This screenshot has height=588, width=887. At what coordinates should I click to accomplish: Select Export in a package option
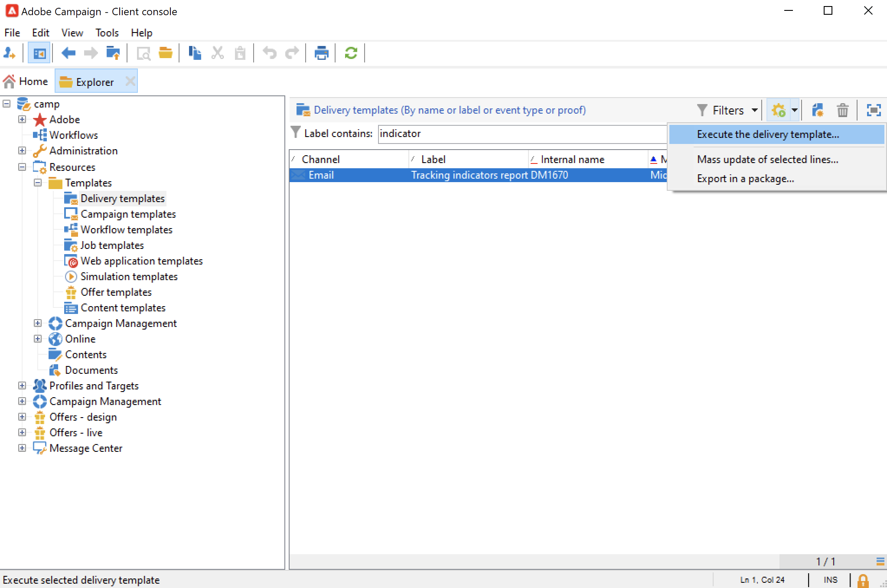[x=745, y=179]
